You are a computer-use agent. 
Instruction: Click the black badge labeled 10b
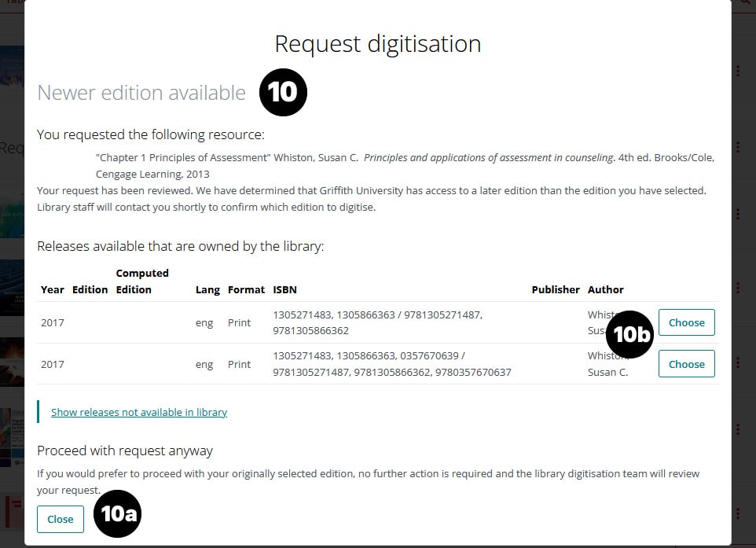point(630,334)
